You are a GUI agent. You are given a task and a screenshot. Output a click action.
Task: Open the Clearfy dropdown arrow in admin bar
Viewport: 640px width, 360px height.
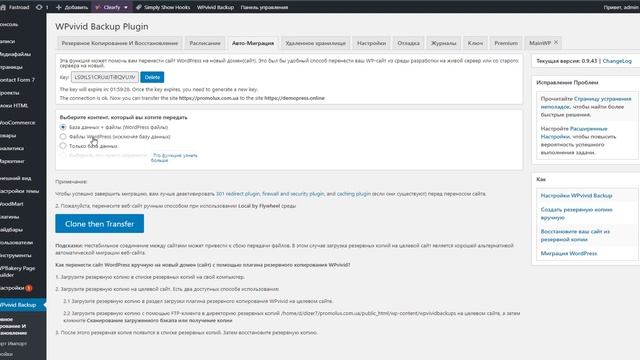126,7
